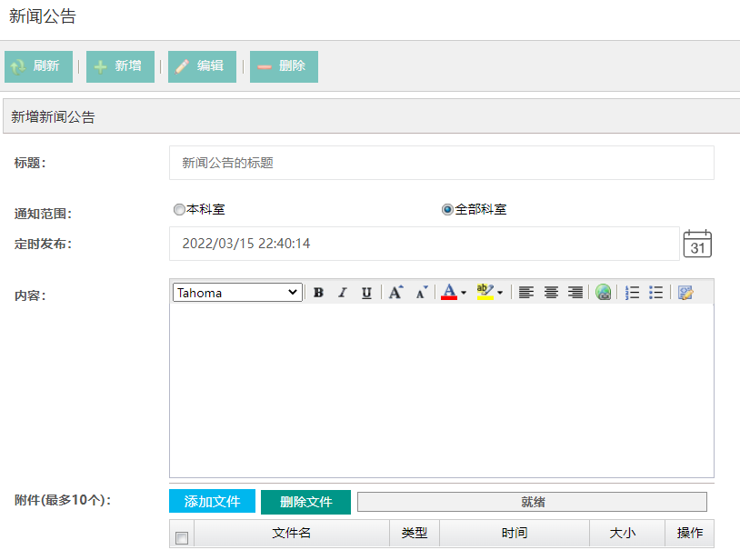Toggle underline formatting in editor

click(366, 293)
